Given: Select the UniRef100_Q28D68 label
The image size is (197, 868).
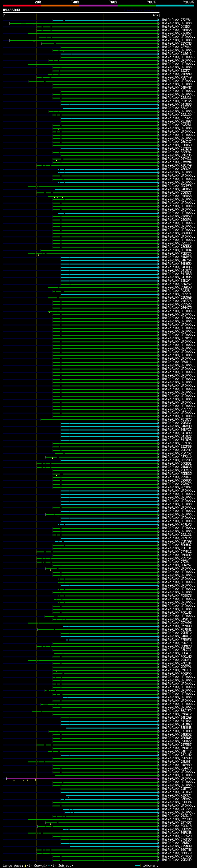Looking at the screenshot, I should 176,145.
